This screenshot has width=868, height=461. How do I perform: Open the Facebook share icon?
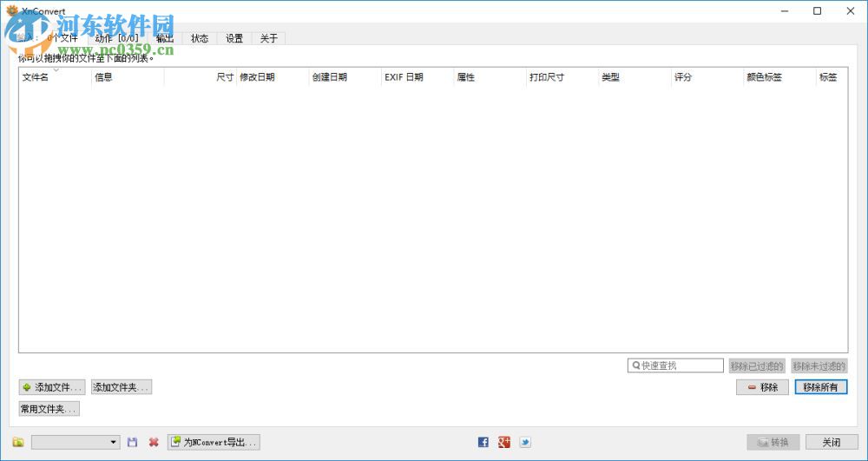(x=483, y=442)
